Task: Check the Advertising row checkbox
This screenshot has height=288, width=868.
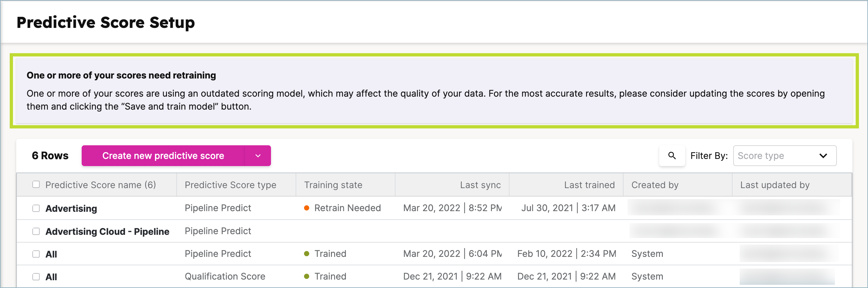Action: 36,208
